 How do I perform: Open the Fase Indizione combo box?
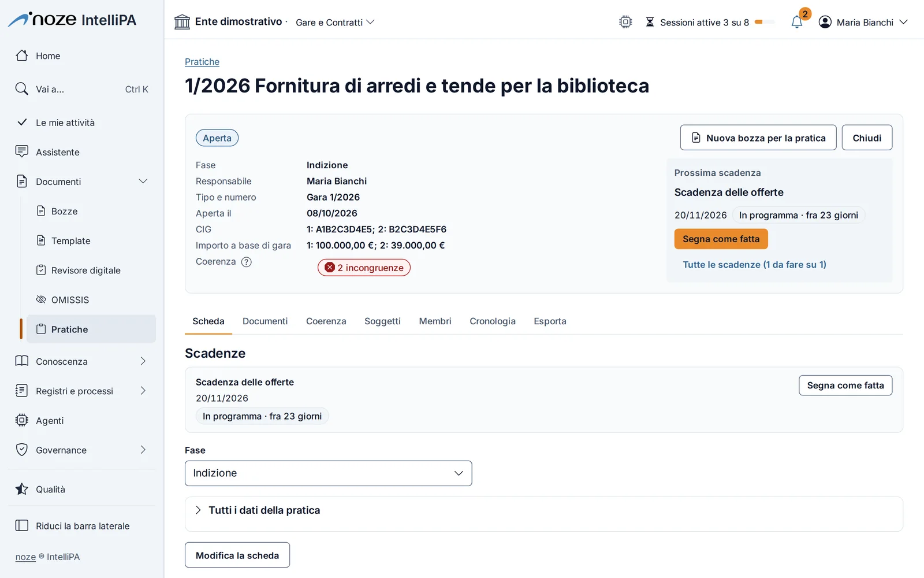click(328, 473)
